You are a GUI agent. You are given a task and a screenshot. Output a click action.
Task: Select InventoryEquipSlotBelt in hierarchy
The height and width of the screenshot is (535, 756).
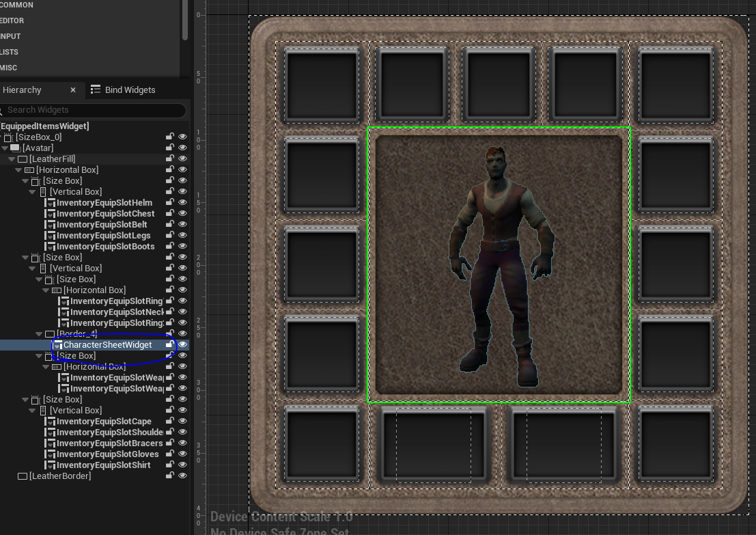102,224
